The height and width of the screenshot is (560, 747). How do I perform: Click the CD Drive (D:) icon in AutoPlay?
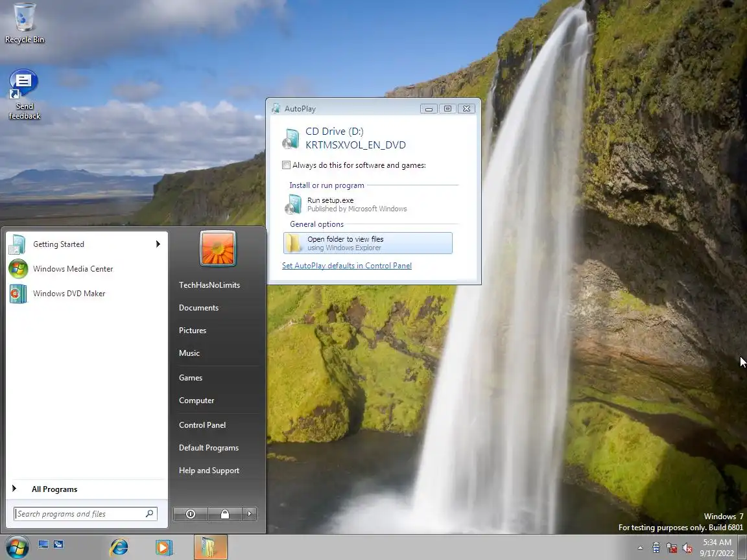(290, 138)
